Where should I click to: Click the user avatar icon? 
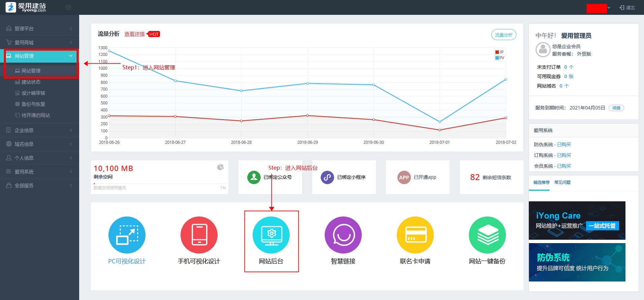click(x=543, y=50)
